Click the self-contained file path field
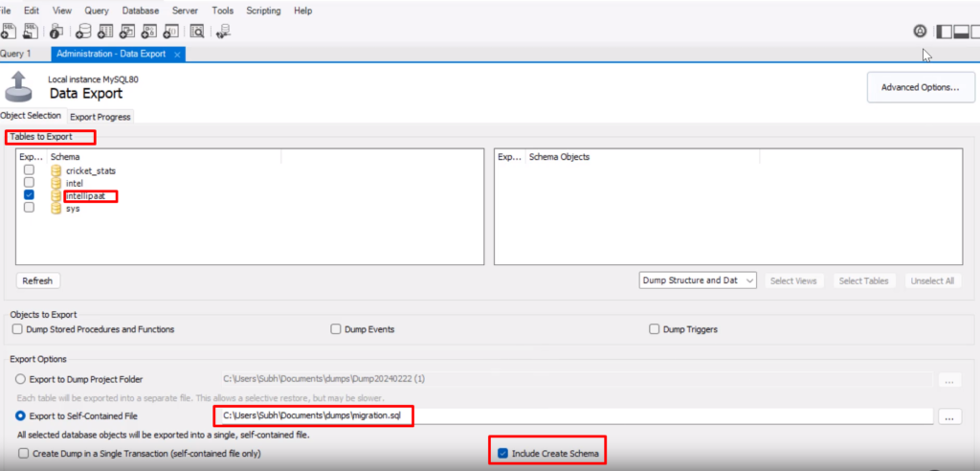 [572, 415]
